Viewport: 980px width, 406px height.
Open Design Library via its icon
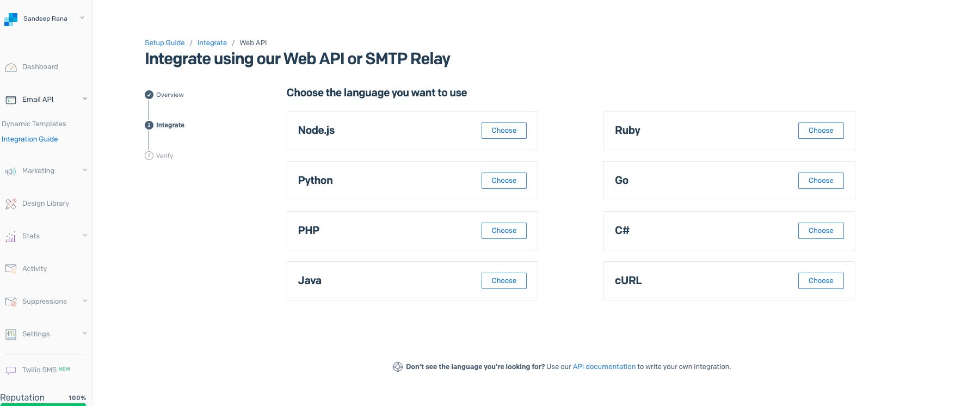point(11,204)
